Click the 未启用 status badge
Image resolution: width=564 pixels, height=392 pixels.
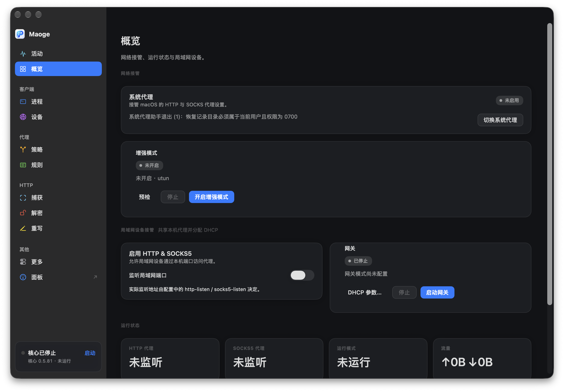tap(509, 100)
